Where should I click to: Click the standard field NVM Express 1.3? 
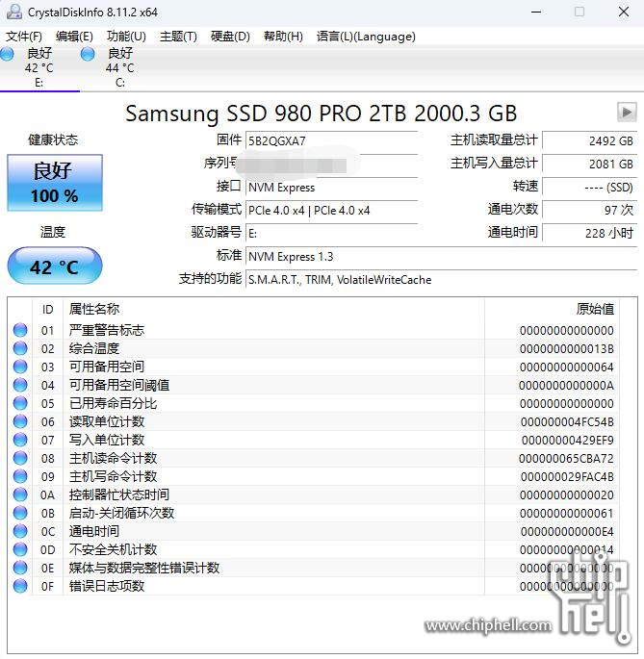click(x=441, y=256)
